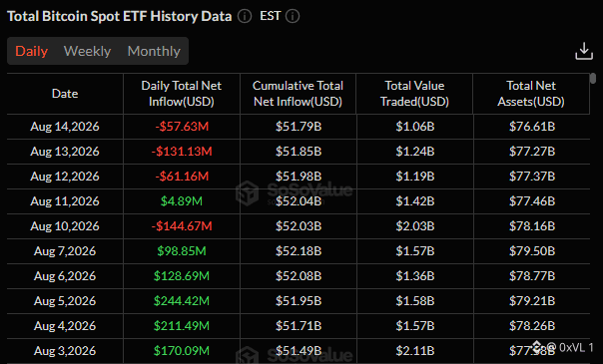Select the $78.16B net assets cell
The image size is (603, 364).
[x=532, y=226]
